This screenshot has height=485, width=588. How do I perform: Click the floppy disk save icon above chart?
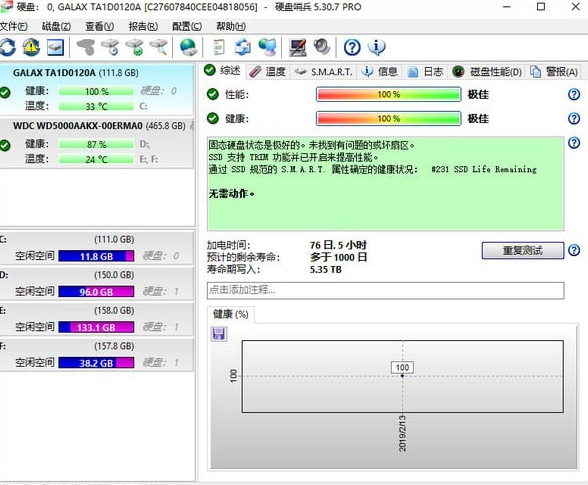pos(219,333)
